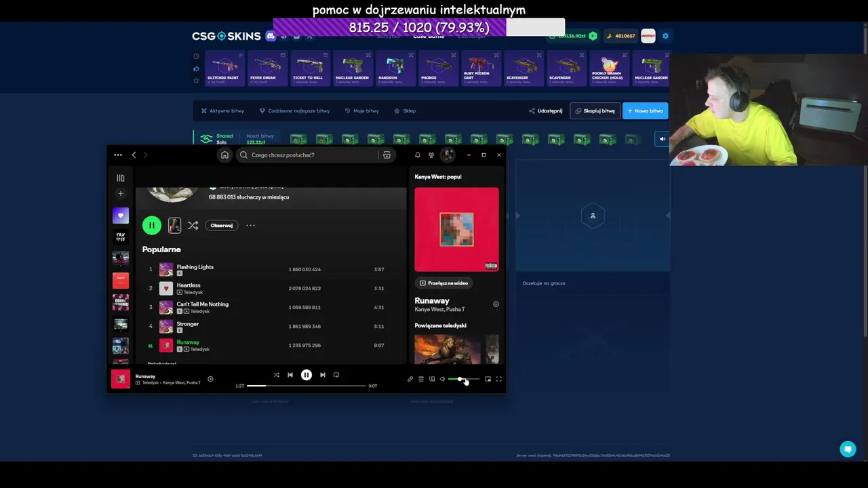Open the CSGO-SKINS logo homepage
Image resolution: width=868 pixels, height=488 pixels.
coord(226,36)
